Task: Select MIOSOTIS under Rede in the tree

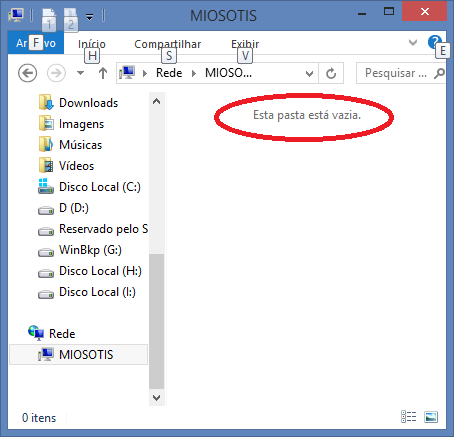Action: (78, 354)
